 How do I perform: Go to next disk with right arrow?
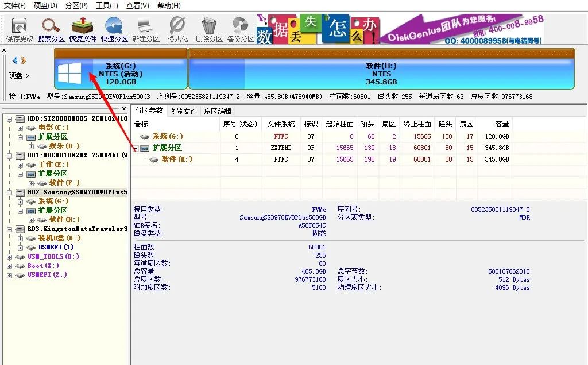tap(24, 60)
